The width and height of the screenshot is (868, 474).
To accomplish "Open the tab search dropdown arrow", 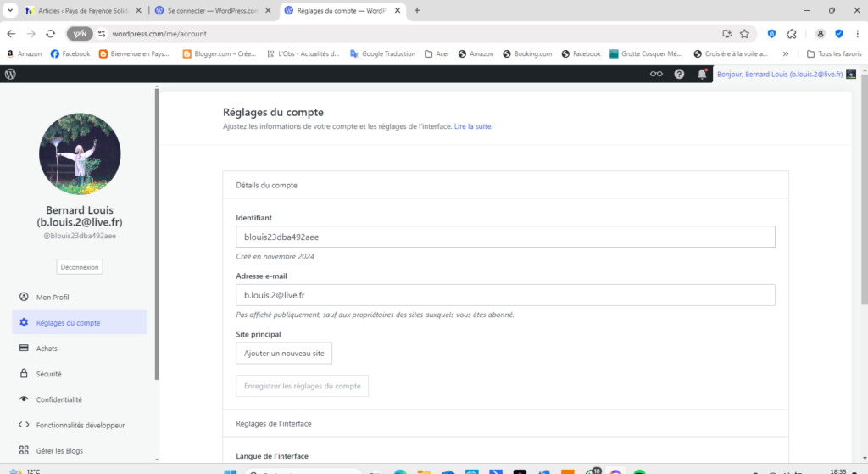I will (9, 10).
